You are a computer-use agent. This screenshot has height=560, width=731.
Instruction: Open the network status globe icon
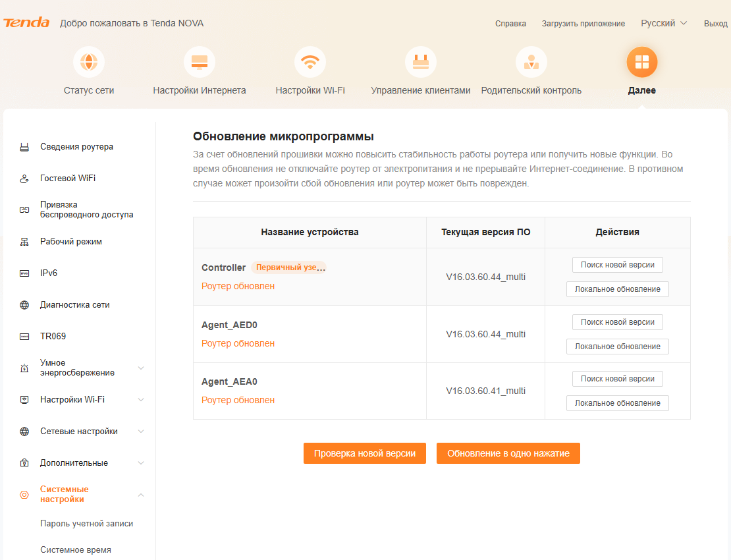[x=89, y=62]
